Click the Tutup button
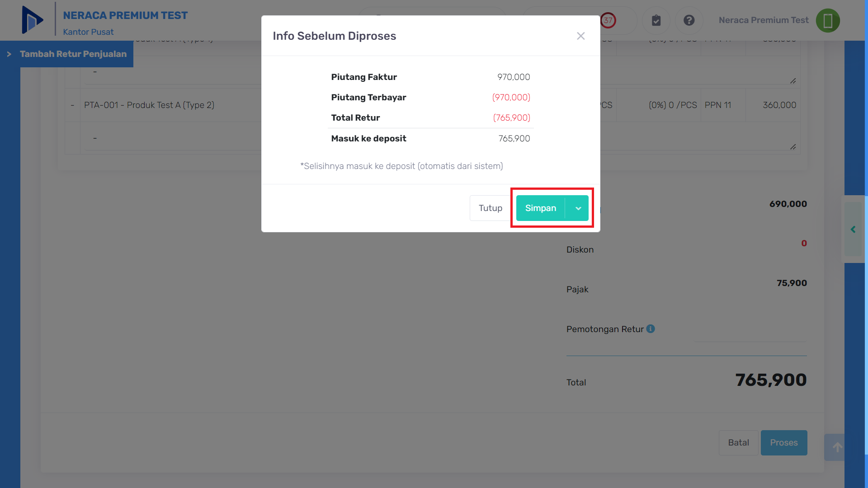The height and width of the screenshot is (488, 868). 491,208
